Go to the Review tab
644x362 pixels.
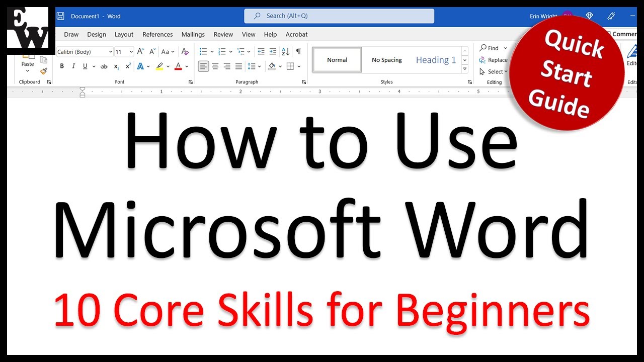pyautogui.click(x=223, y=34)
